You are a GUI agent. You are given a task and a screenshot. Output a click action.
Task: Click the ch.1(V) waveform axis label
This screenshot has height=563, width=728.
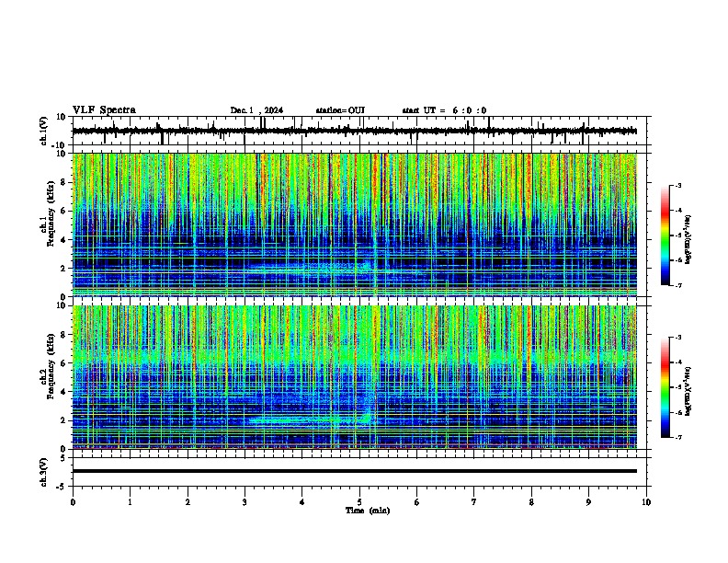pyautogui.click(x=44, y=131)
